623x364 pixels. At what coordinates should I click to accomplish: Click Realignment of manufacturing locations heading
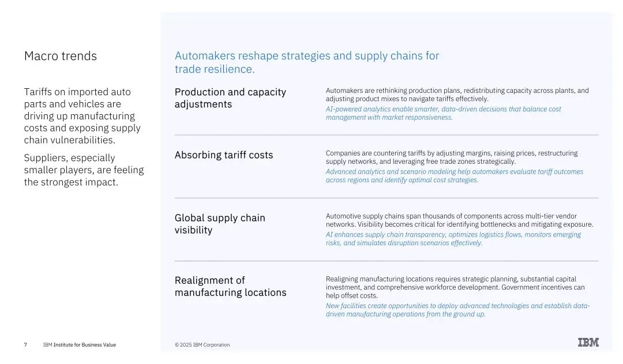coord(230,286)
